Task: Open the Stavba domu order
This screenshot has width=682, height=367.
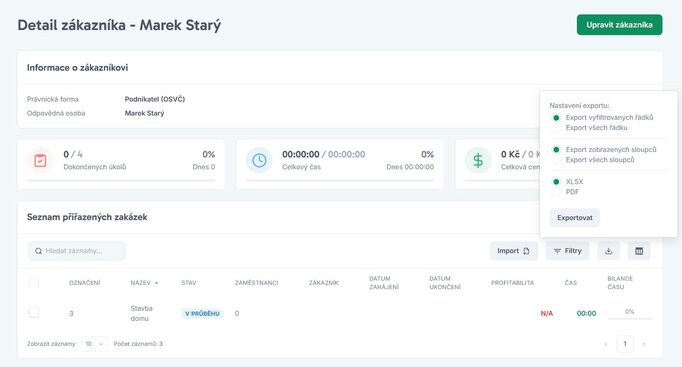Action: pos(141,313)
